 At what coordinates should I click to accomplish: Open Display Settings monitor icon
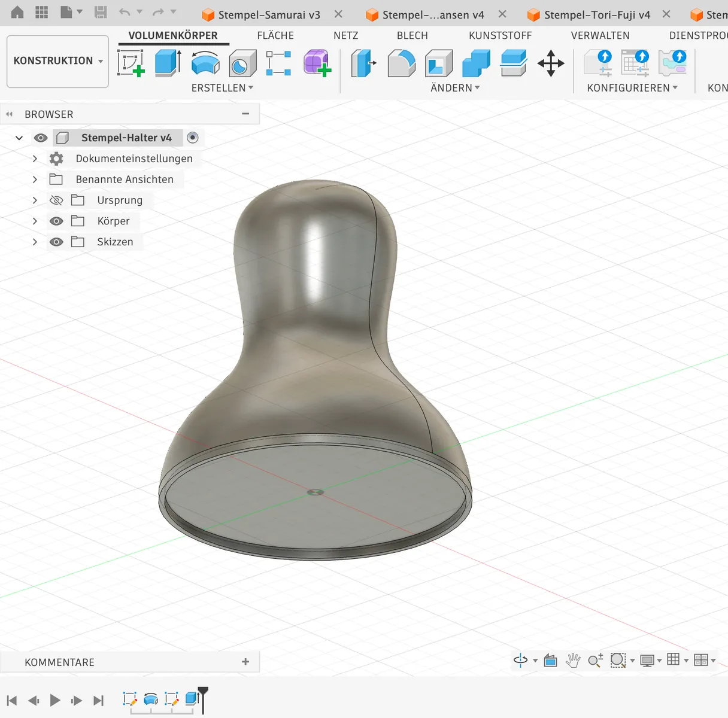point(647,661)
